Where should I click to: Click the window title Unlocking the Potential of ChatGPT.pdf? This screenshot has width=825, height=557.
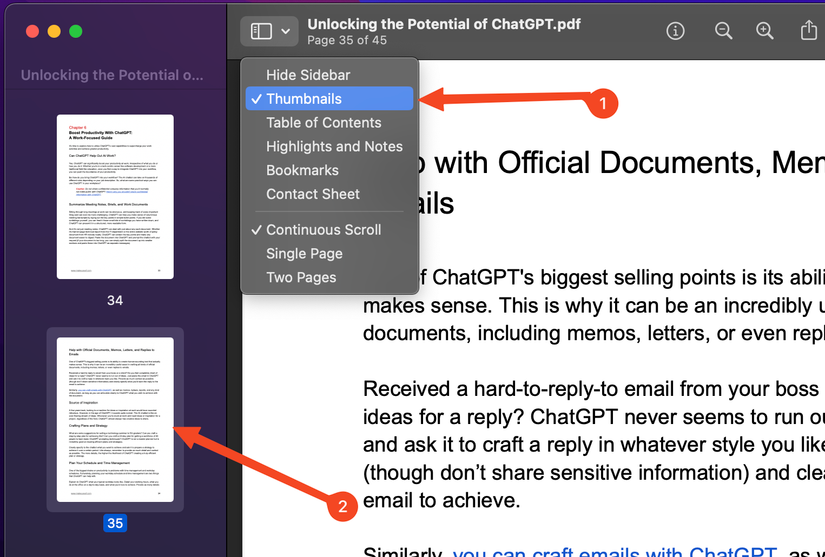[x=444, y=24]
